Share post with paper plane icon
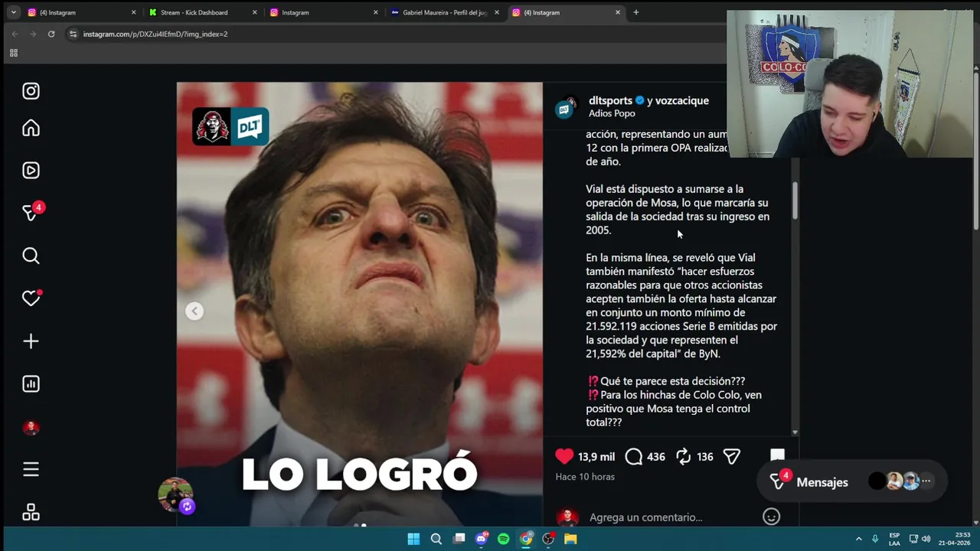This screenshot has height=551, width=980. [732, 457]
